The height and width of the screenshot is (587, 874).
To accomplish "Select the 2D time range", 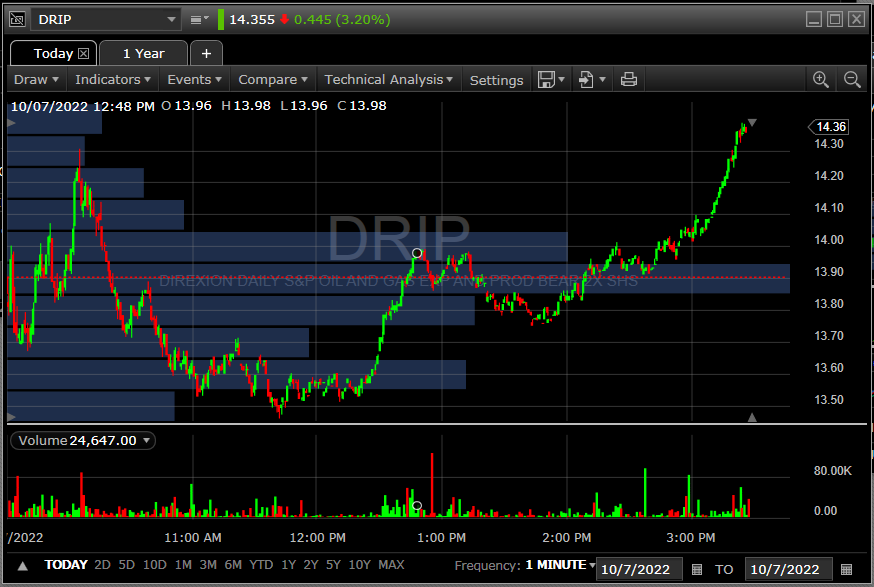I will click(x=103, y=565).
